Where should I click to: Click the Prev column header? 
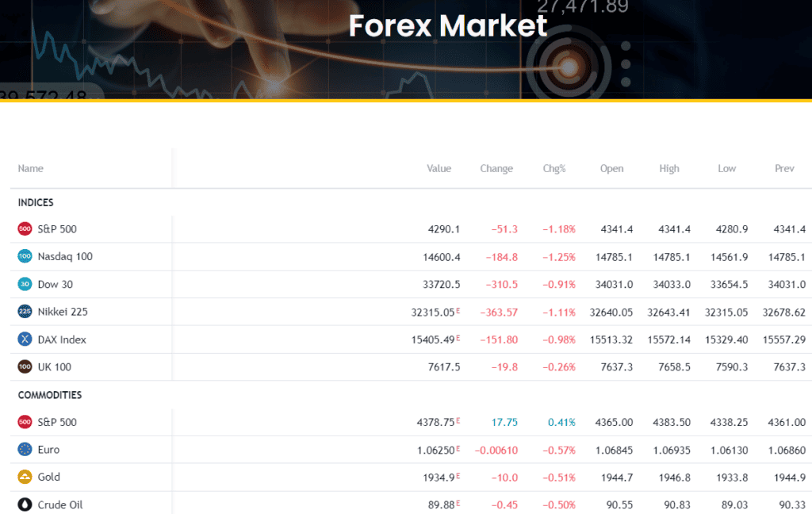(x=784, y=168)
